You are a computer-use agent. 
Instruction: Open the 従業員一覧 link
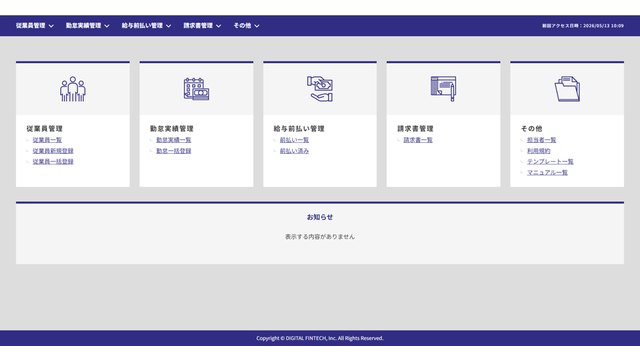click(47, 140)
